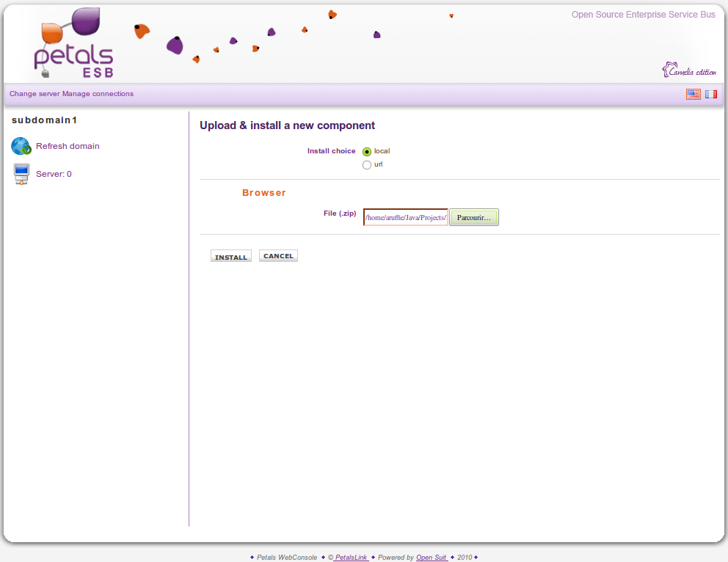The image size is (728, 562).
Task: Follow the Open Suit footer link
Action: tap(432, 558)
